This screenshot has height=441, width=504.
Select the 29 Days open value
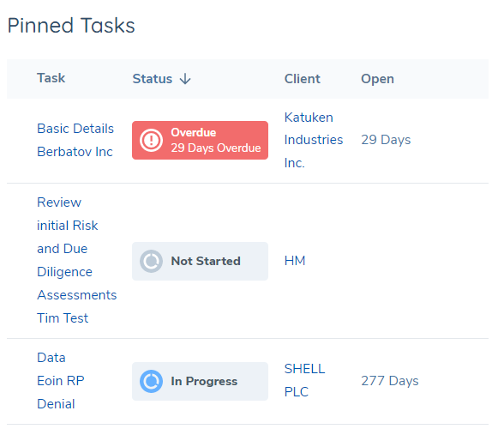pyautogui.click(x=386, y=140)
